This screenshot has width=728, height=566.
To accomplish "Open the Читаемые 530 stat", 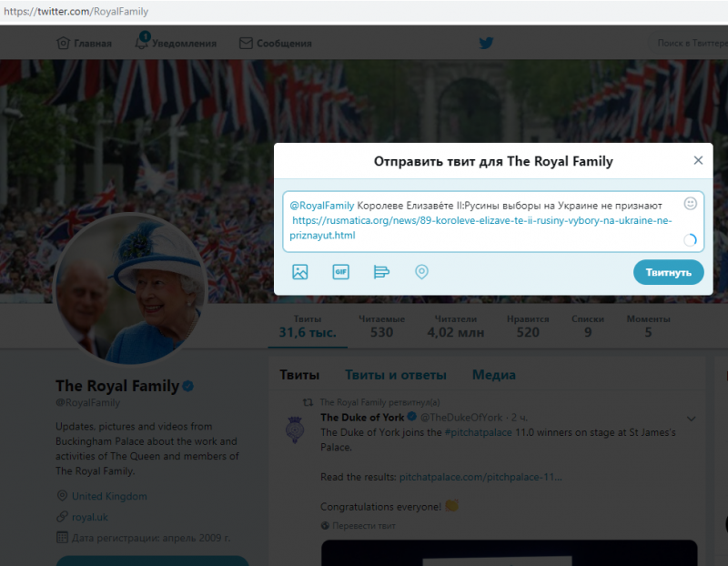I will pos(381,327).
